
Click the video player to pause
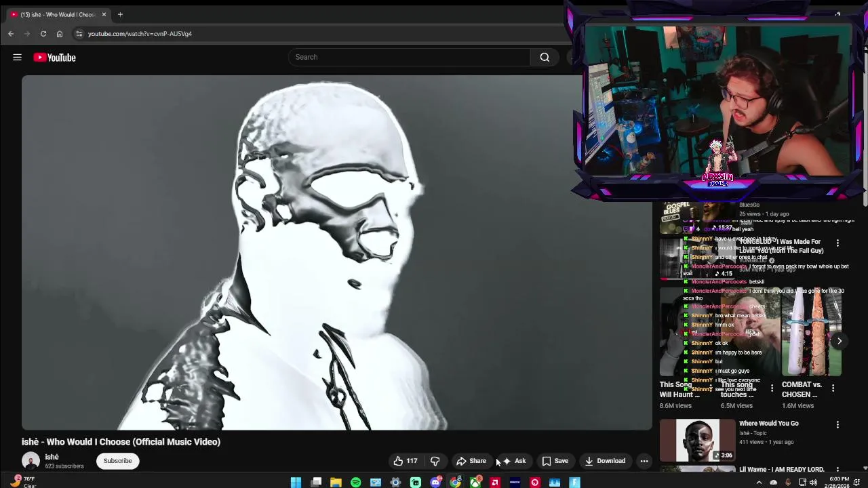point(336,252)
